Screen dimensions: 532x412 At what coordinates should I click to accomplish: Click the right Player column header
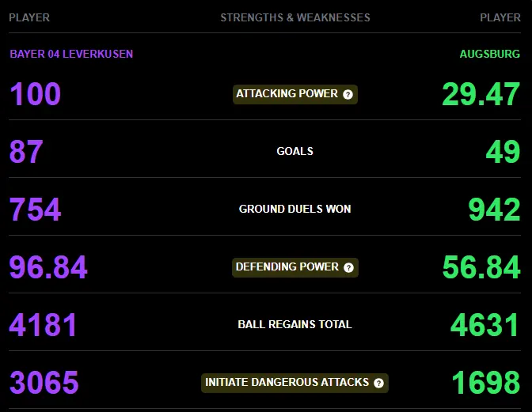(500, 17)
